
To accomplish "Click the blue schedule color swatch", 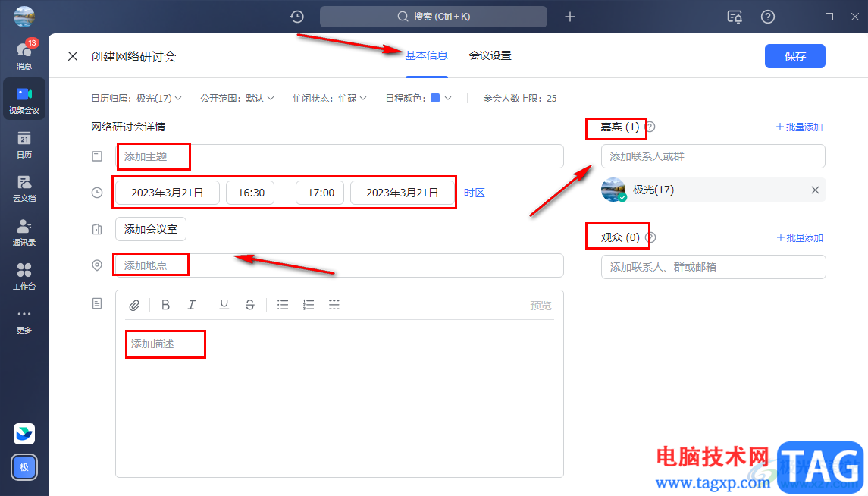I will click(x=435, y=98).
